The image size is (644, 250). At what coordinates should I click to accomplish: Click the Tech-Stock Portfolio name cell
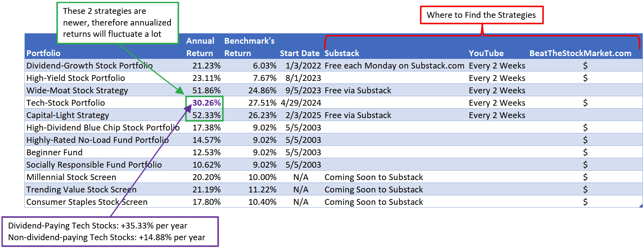66,103
